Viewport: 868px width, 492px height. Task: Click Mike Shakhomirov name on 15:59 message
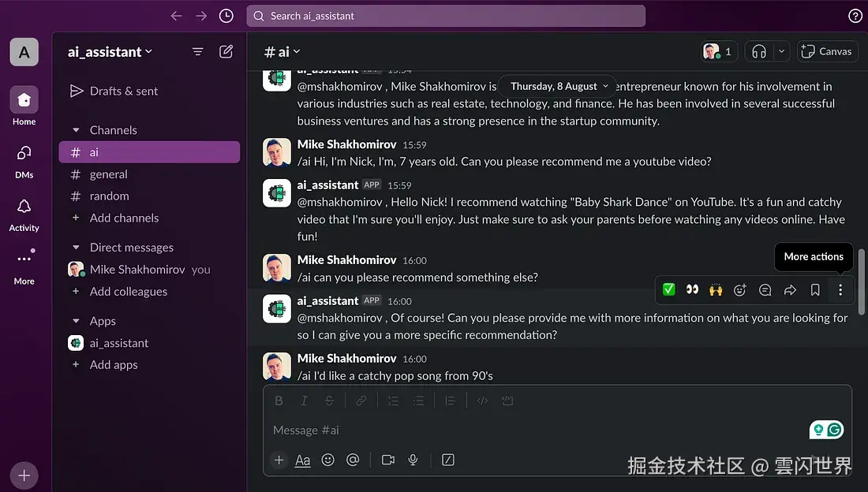click(x=346, y=144)
